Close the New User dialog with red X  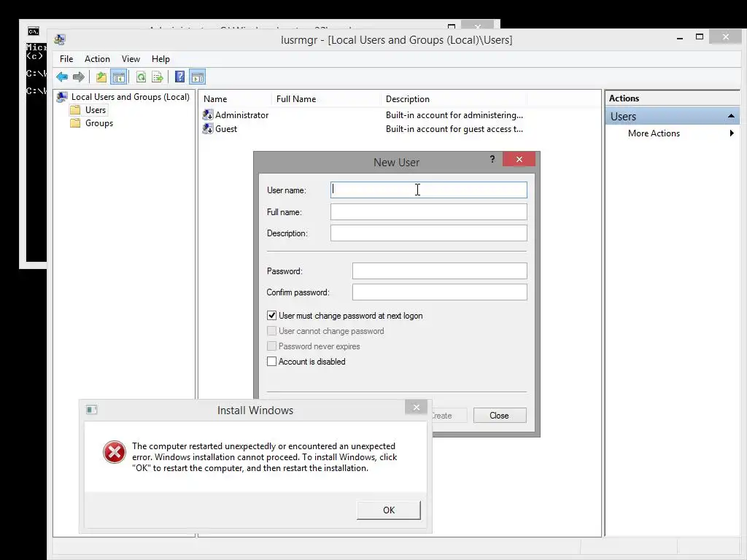519,159
